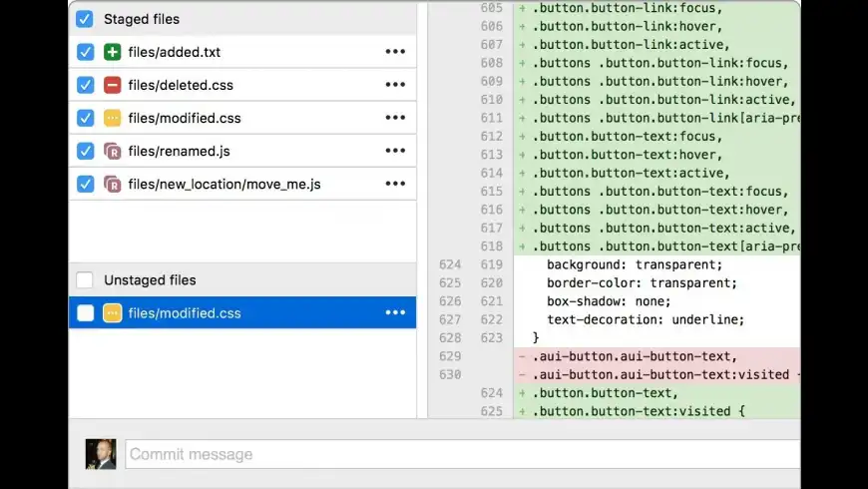Viewport: 868px width, 489px height.
Task: Select files/new_location/move_me.js in staged list
Action: 224,184
